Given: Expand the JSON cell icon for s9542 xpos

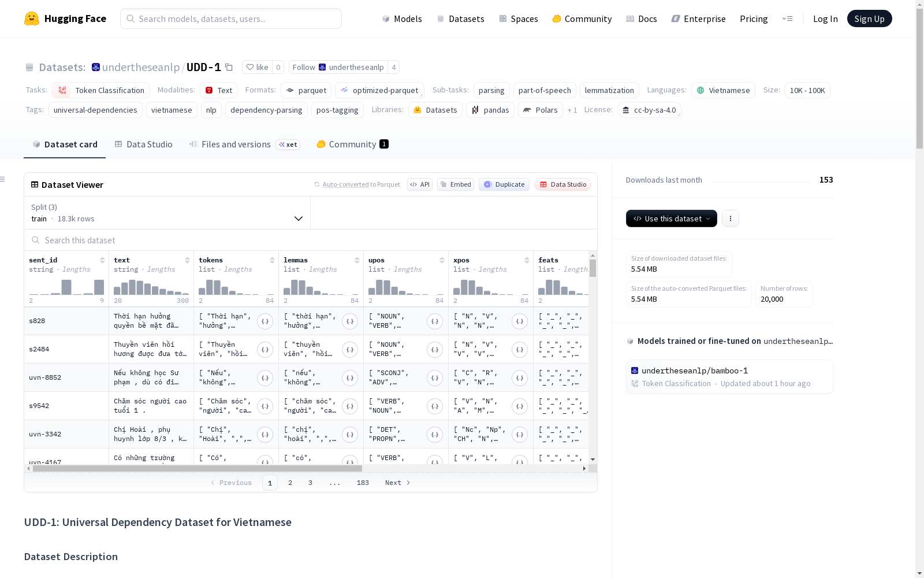Looking at the screenshot, I should [x=520, y=406].
